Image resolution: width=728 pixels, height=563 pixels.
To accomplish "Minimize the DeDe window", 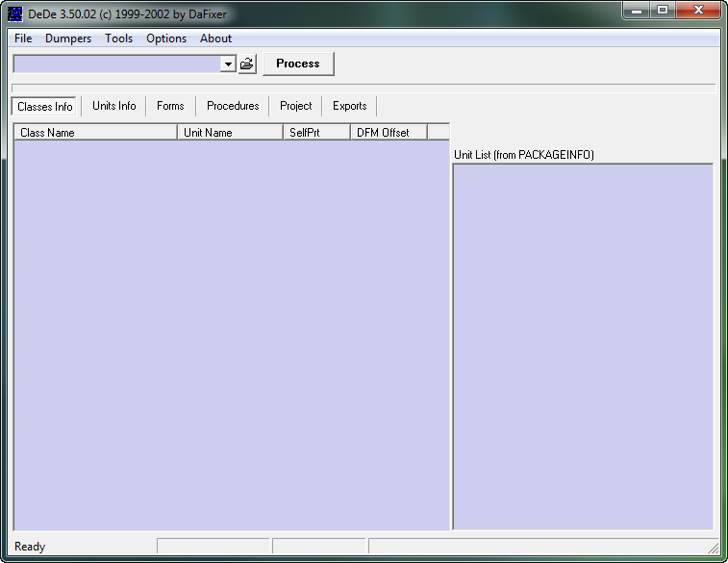I will [637, 11].
